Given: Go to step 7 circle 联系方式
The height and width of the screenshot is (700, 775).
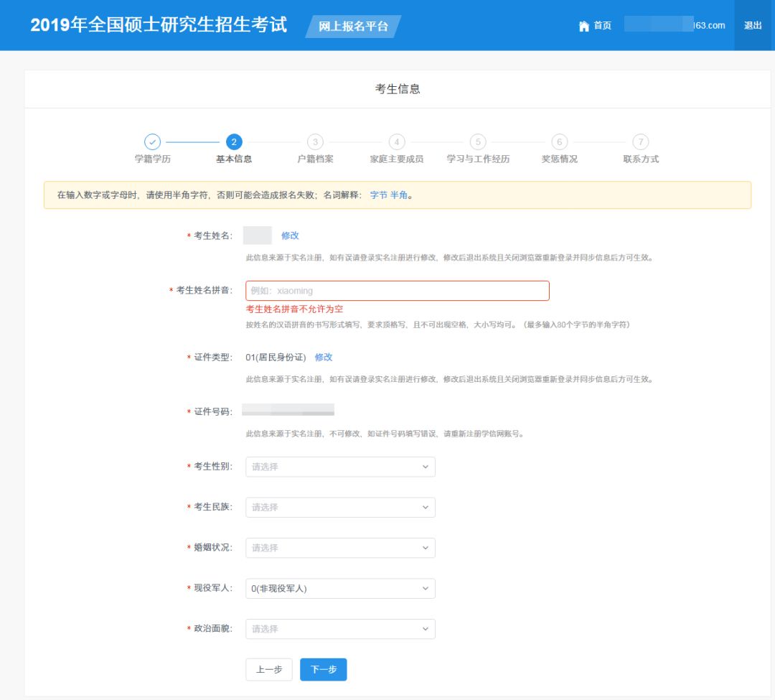Looking at the screenshot, I should point(641,142).
